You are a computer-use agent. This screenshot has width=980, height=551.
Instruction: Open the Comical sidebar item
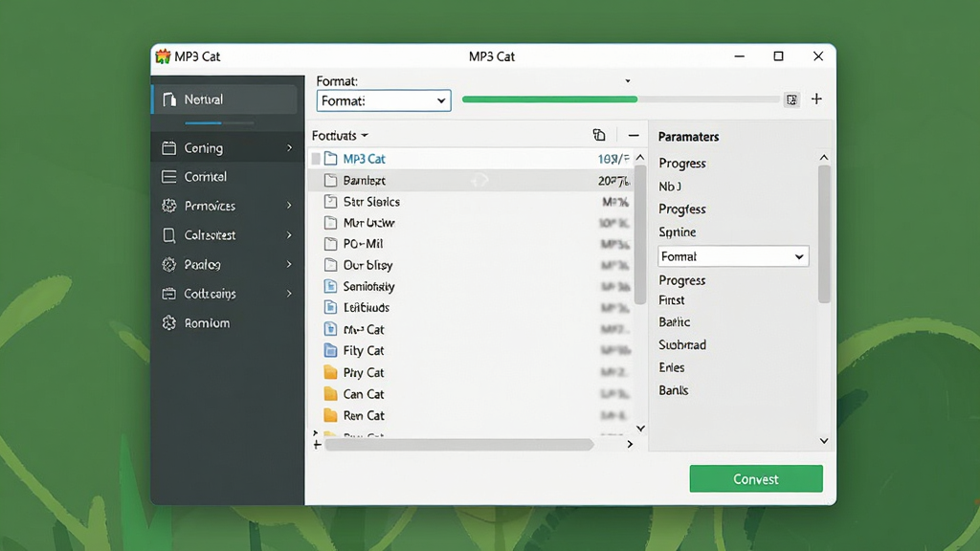click(228, 177)
